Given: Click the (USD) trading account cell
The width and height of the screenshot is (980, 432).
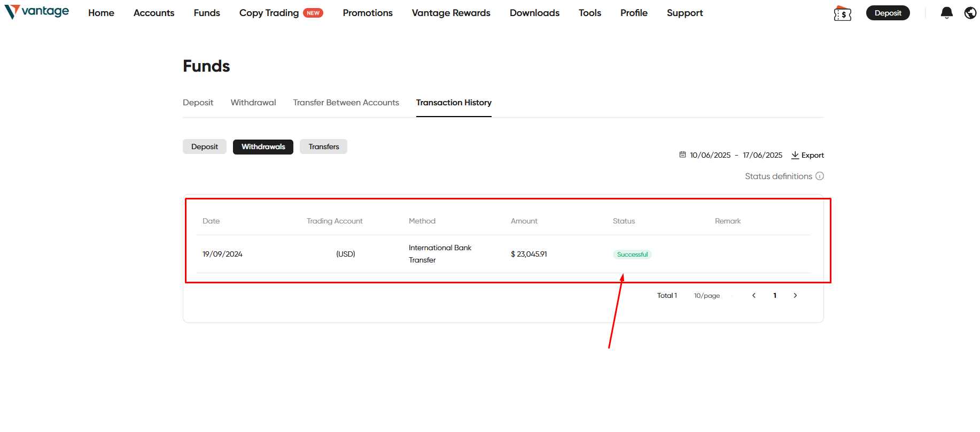Looking at the screenshot, I should point(346,254).
